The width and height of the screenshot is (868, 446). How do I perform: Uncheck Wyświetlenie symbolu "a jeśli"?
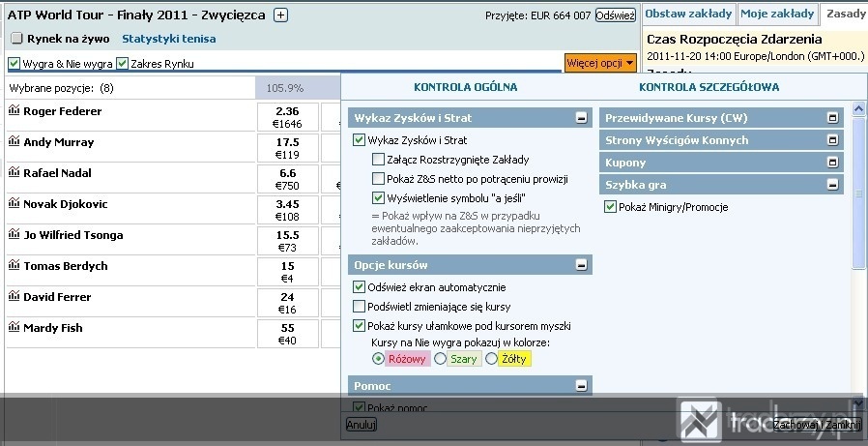click(x=378, y=197)
